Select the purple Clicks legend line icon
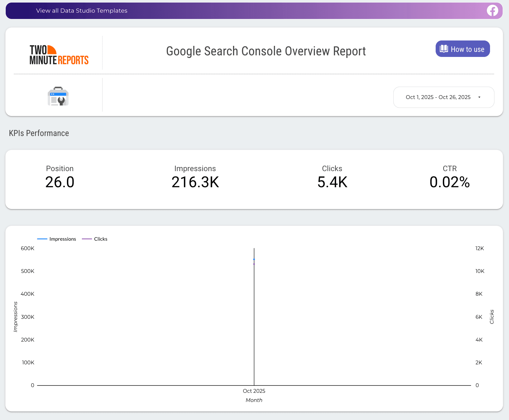The image size is (509, 420). point(87,239)
